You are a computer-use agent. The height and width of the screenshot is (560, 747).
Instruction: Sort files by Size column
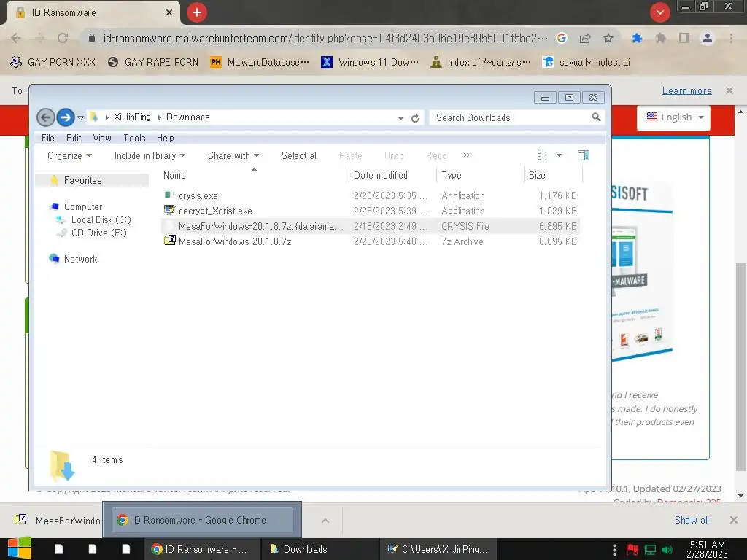pyautogui.click(x=553, y=175)
